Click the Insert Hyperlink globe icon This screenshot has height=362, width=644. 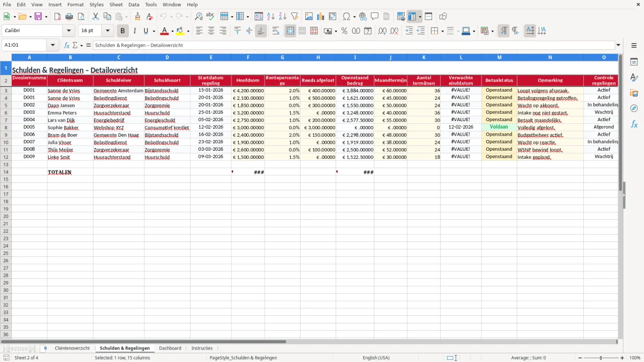tap(363, 17)
